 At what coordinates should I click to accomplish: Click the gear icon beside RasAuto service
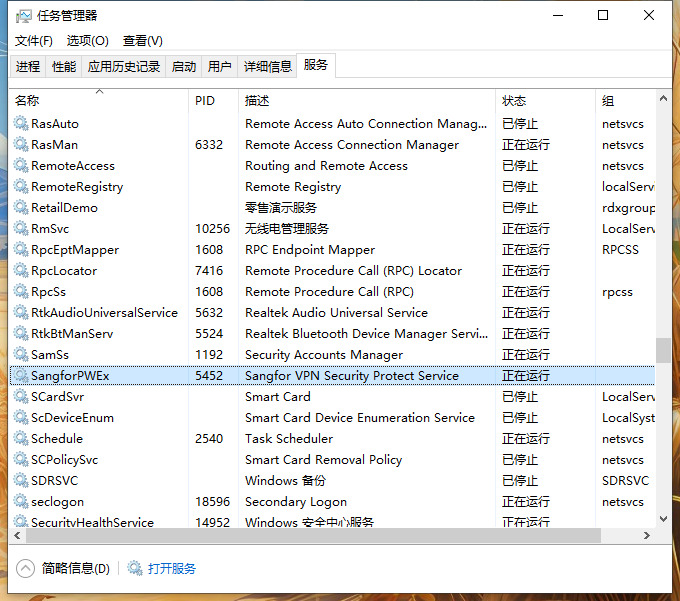point(21,124)
